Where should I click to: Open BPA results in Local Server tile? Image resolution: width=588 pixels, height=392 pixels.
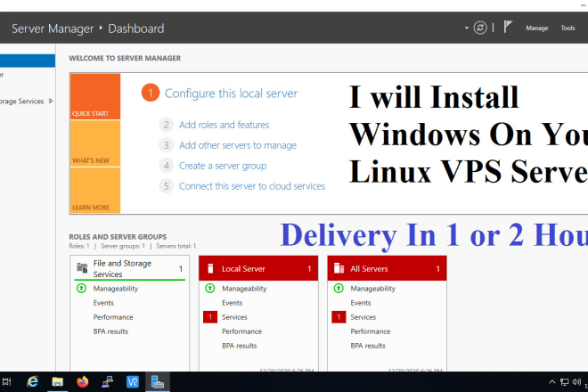240,346
